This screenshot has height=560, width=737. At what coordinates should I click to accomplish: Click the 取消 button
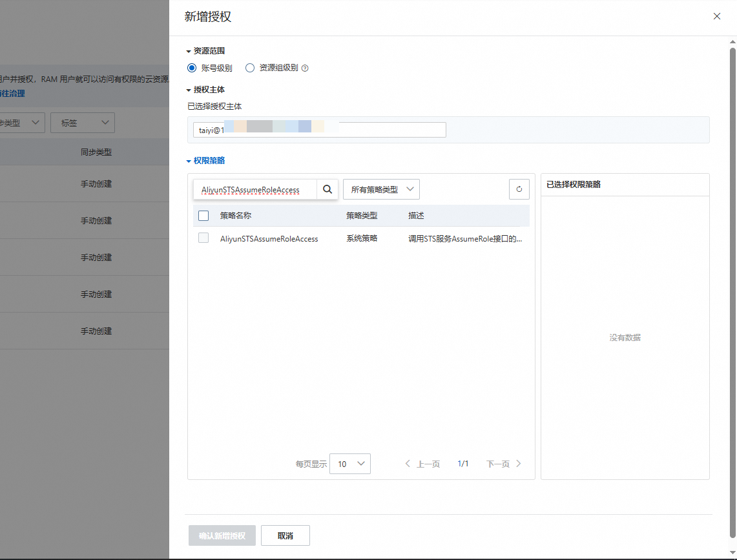click(x=285, y=535)
